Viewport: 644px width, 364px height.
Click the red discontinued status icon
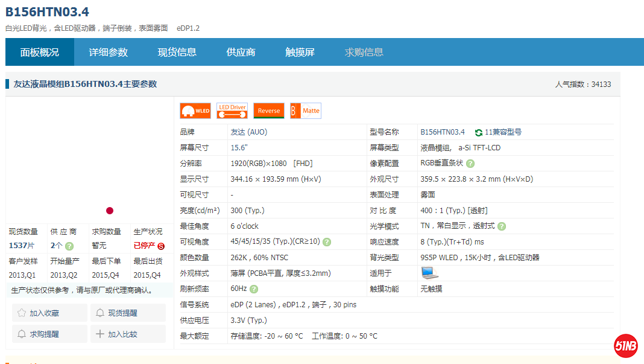tap(161, 246)
